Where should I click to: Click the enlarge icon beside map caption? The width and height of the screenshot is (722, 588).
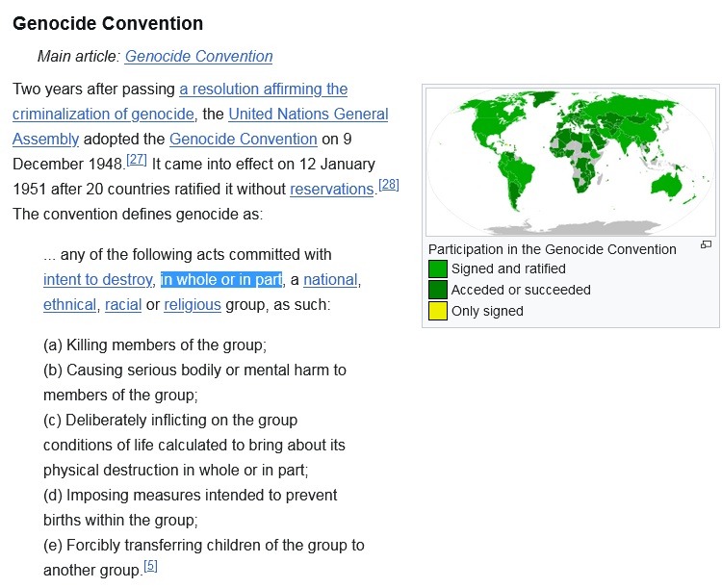[706, 244]
